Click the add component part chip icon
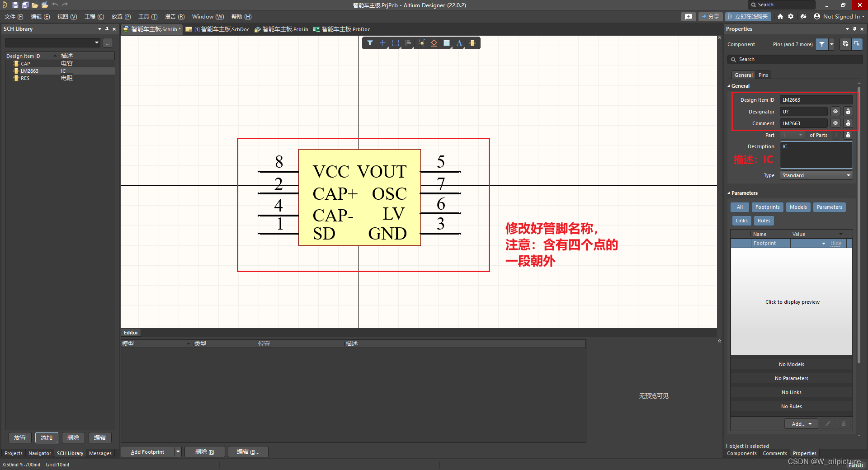 (x=472, y=43)
